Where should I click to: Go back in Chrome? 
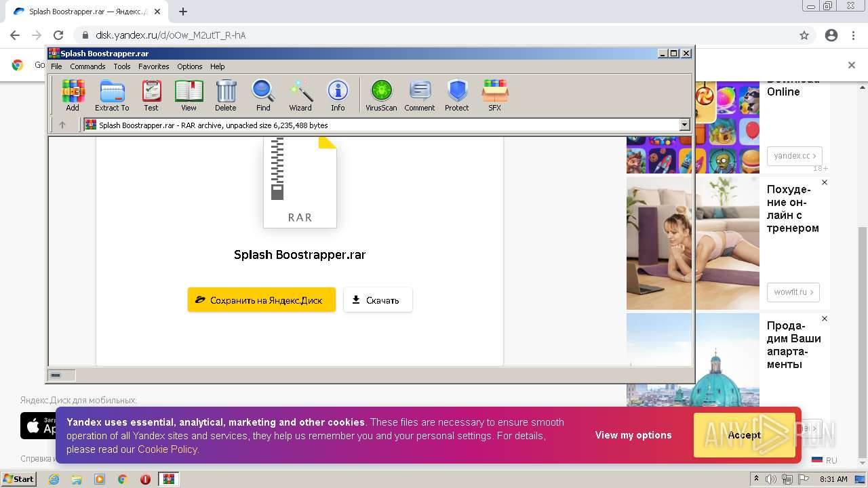15,35
